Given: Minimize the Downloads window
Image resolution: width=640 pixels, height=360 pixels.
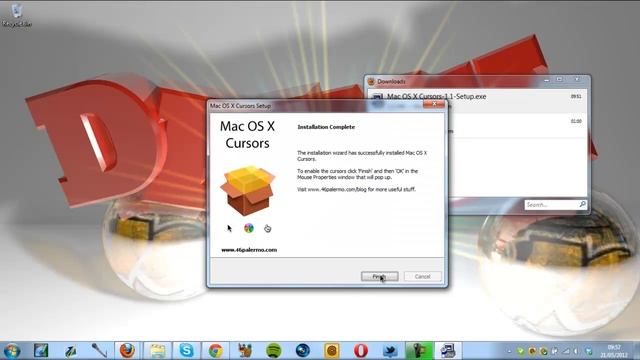Looking at the screenshot, I should 547,80.
